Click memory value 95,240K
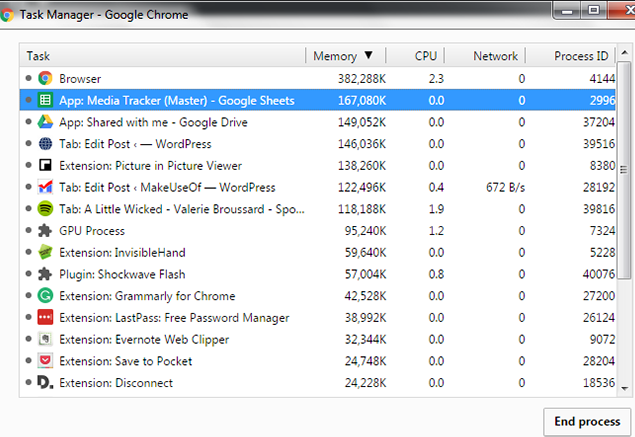The width and height of the screenshot is (635, 437). (365, 231)
